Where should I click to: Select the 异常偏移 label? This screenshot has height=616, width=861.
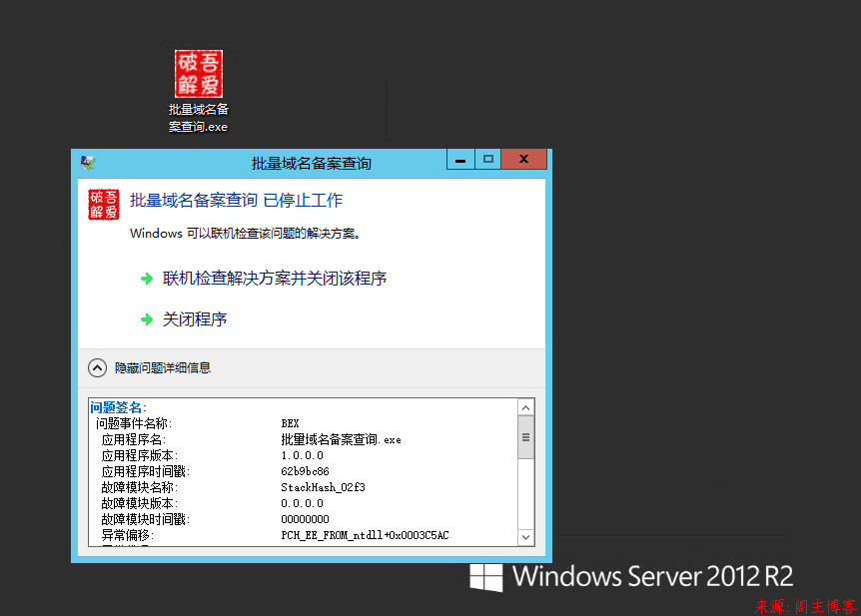click(x=128, y=535)
